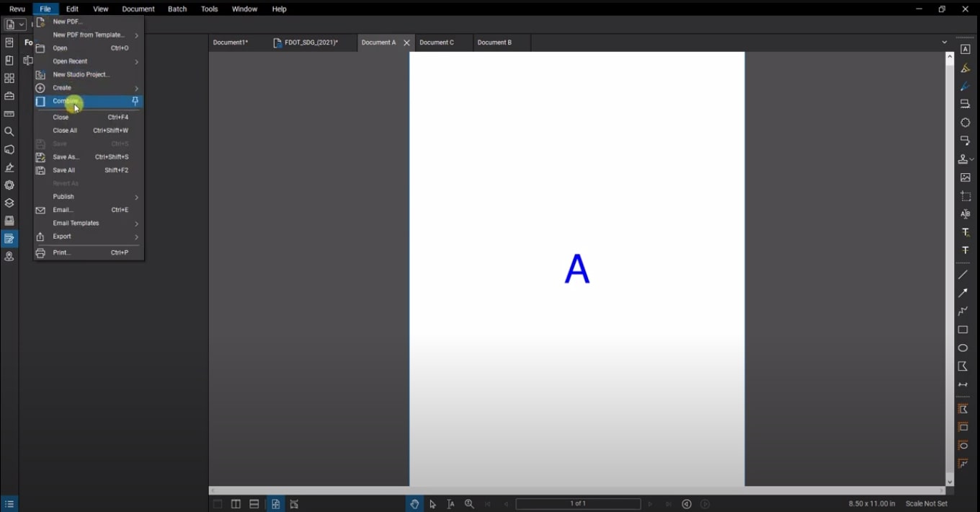980x512 pixels.
Task: Select the Pan tool in the status bar
Action: (414, 503)
